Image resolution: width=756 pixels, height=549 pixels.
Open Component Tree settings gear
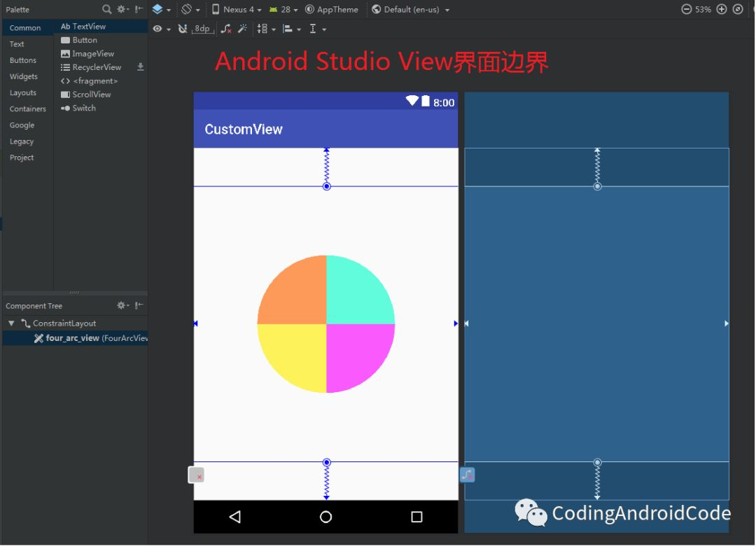coord(122,305)
